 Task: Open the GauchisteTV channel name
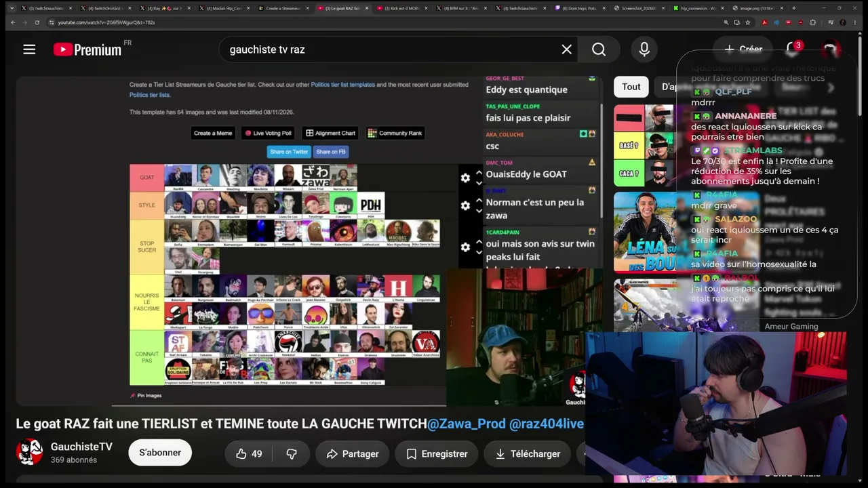81,447
